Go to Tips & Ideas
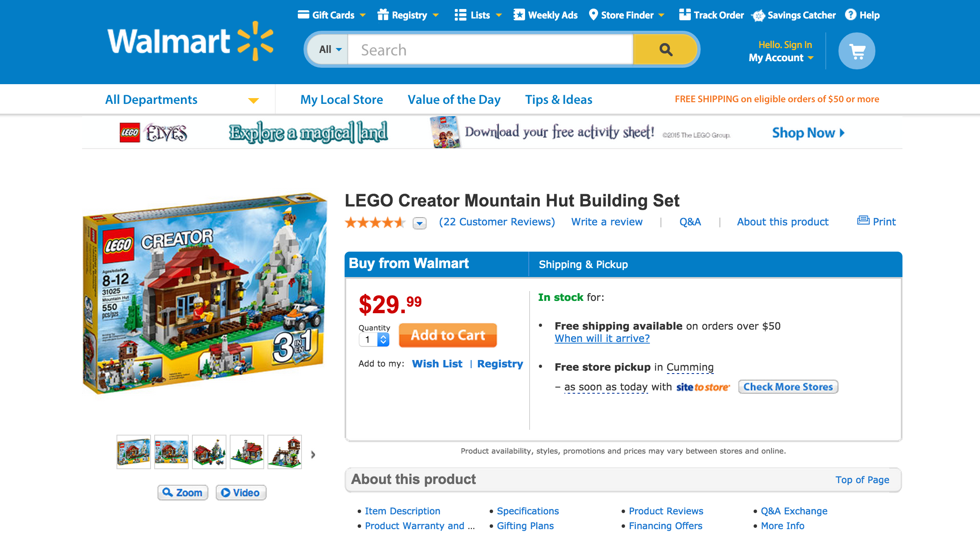Screen dimensions: 980x548 558,100
